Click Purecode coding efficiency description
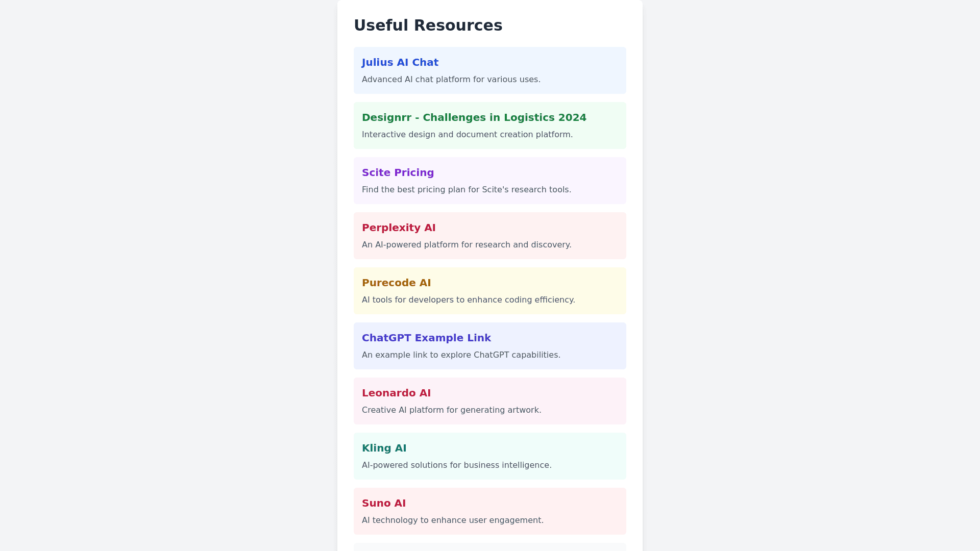Screen dimensions: 980x551 [x=468, y=300]
